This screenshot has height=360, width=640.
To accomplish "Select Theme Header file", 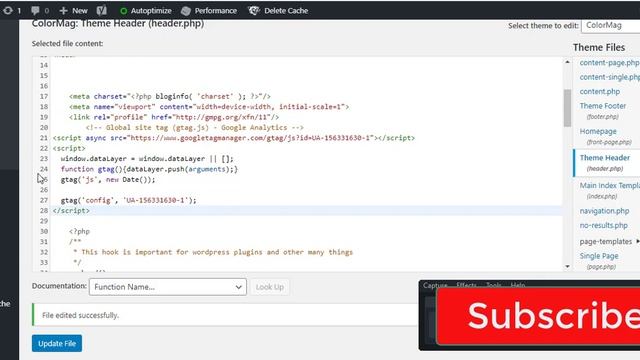I will pyautogui.click(x=605, y=158).
